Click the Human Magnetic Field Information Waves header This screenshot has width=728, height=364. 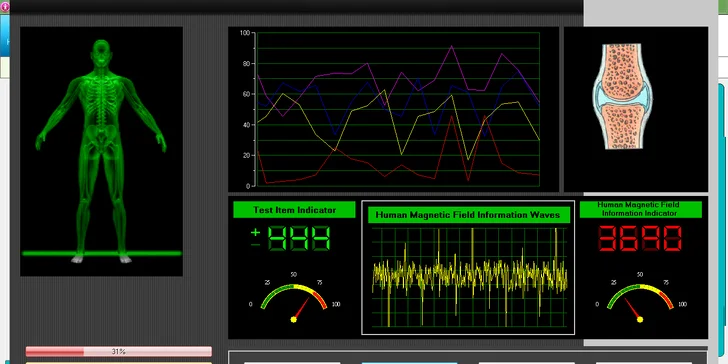468,215
